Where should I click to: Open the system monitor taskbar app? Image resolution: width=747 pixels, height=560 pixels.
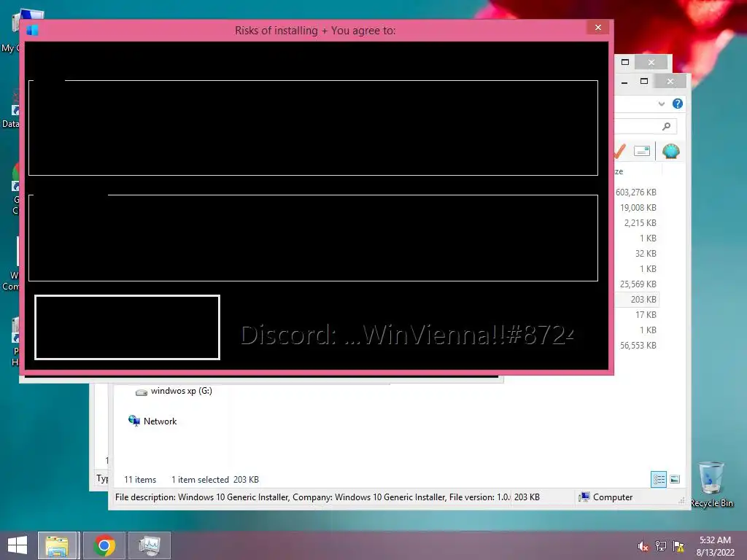150,545
